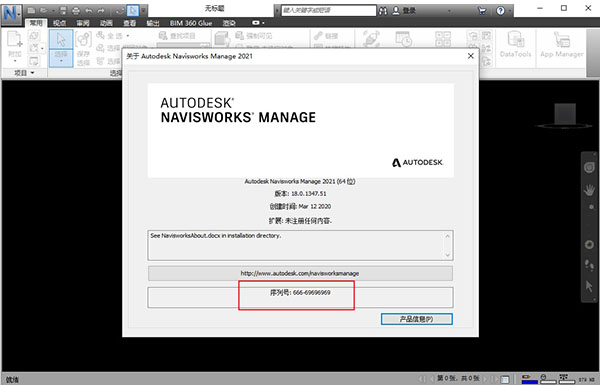Open the autodesk.com/navisworksmanage link button
600x385 pixels.
click(x=300, y=273)
